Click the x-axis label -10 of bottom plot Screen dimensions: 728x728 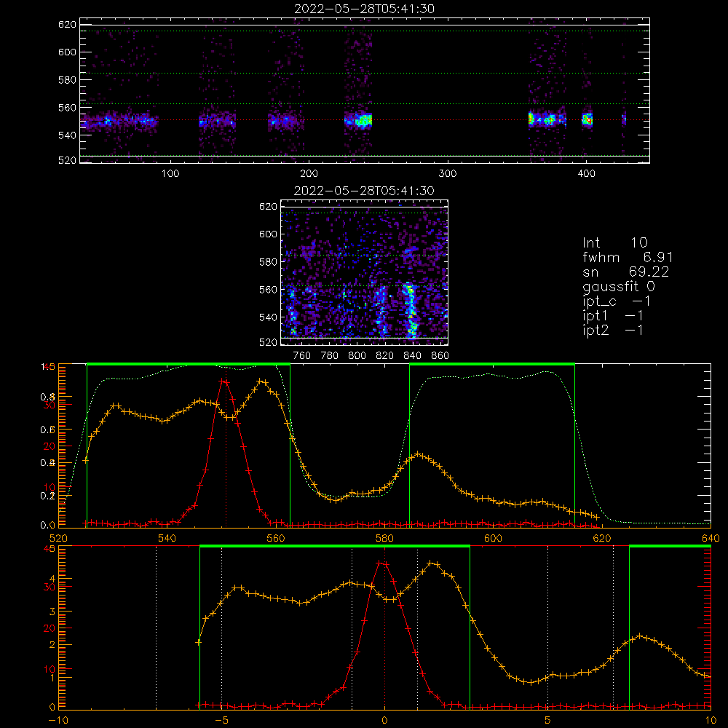click(58, 720)
